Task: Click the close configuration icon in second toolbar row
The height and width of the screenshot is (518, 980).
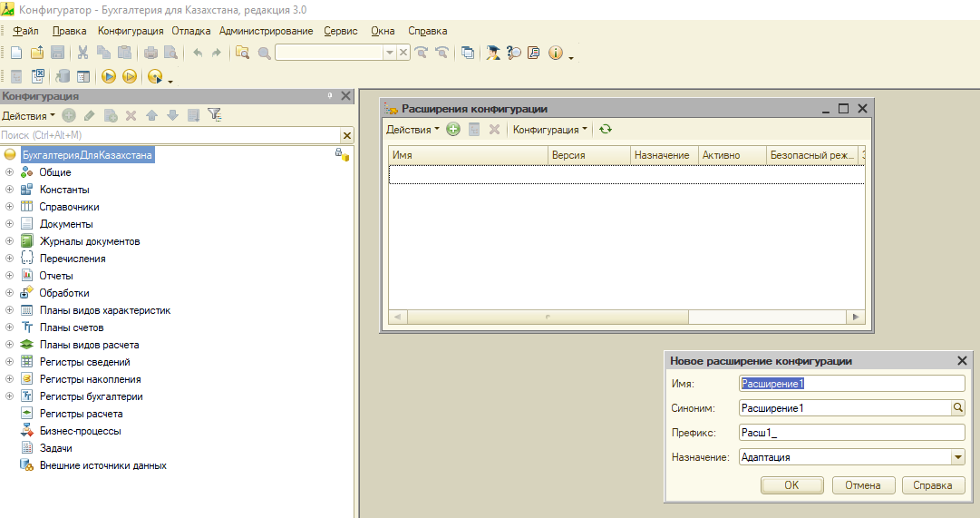Action: click(37, 76)
